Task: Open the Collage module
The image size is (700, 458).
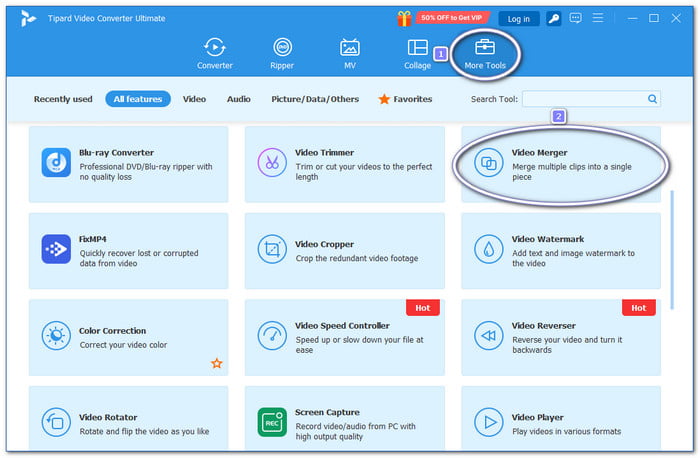Action: 417,54
